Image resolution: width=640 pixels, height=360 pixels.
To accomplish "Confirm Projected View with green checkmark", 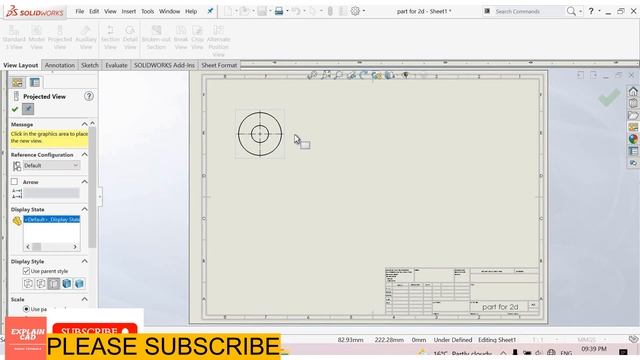I will pyautogui.click(x=15, y=109).
